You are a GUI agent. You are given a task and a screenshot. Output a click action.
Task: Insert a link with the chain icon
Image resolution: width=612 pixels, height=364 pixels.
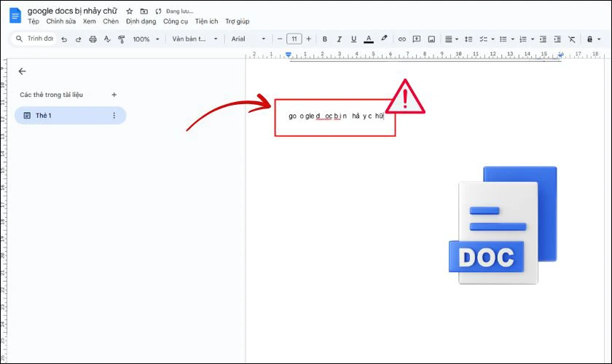[401, 39]
